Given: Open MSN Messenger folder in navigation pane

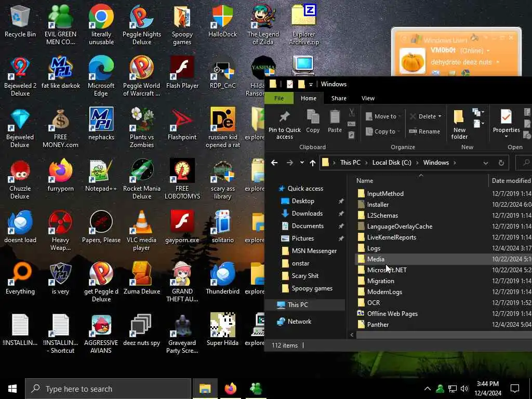Looking at the screenshot, I should click(x=314, y=251).
